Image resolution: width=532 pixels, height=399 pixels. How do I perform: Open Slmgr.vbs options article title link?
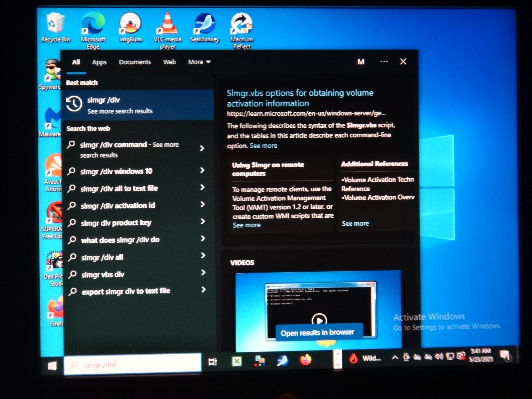click(300, 98)
